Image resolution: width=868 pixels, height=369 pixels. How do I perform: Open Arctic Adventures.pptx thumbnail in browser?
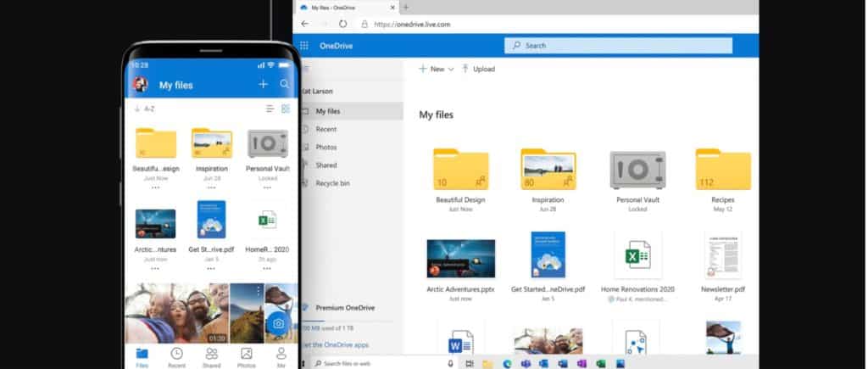coord(460,259)
